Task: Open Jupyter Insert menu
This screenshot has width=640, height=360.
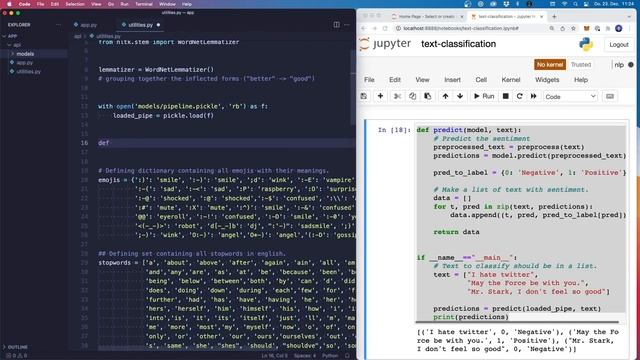Action: tap(452, 80)
